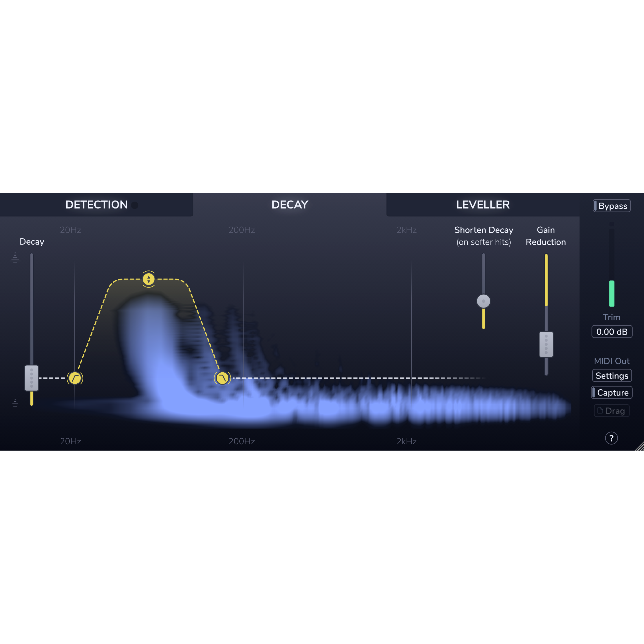Open MIDI Out Settings
Image resolution: width=644 pixels, height=644 pixels.
(x=612, y=376)
